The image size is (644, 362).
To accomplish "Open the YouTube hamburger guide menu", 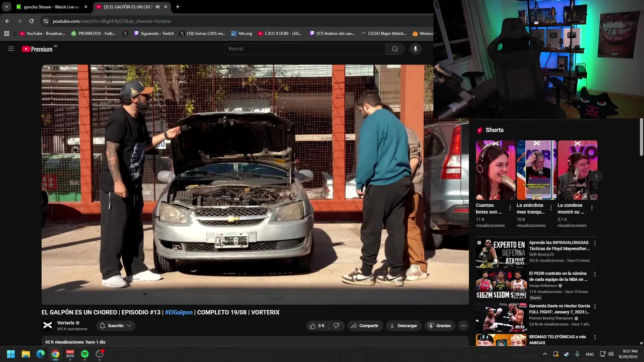I will tap(11, 49).
